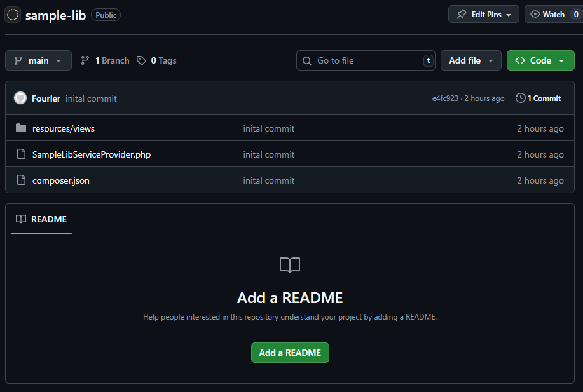This screenshot has height=392, width=583.
Task: Open the resources/views folder
Action: 64,128
